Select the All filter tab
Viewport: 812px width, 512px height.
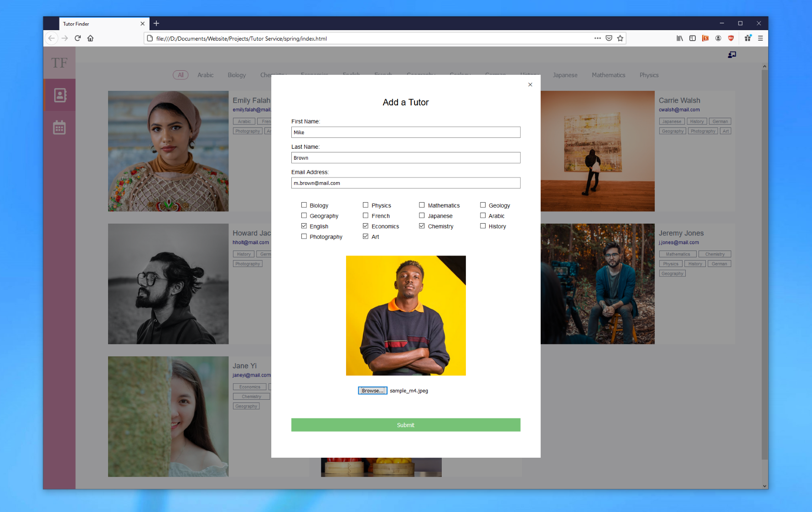[181, 75]
